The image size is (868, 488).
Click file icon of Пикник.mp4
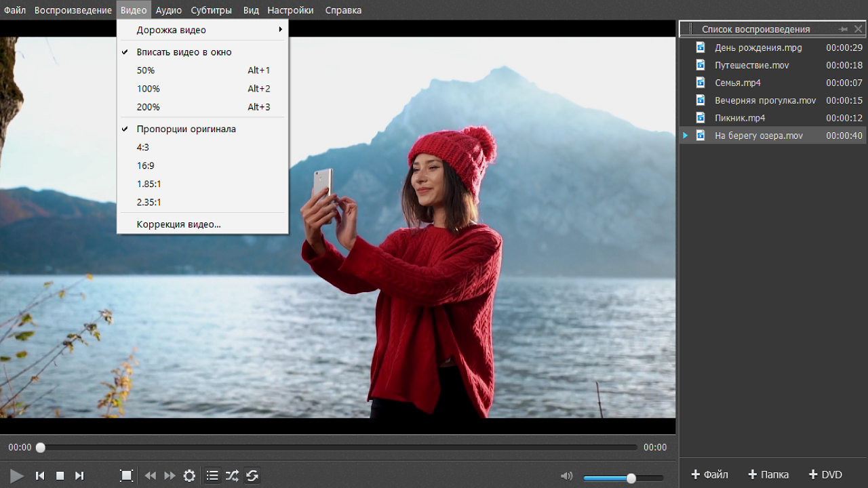[x=701, y=118]
